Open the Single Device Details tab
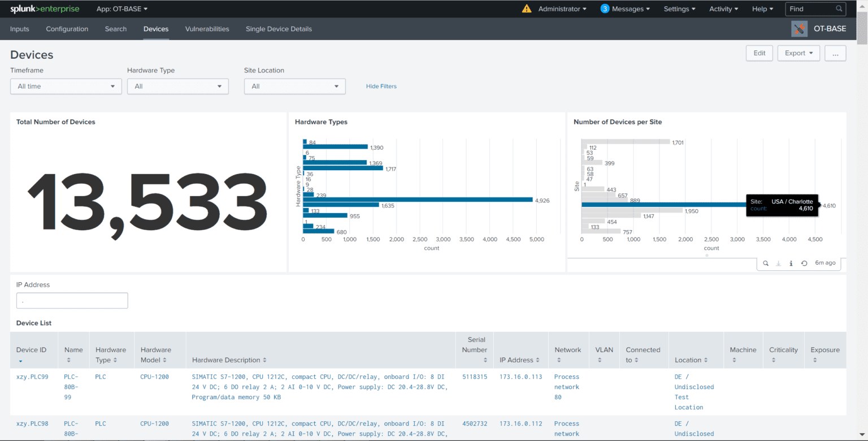This screenshot has width=868, height=441. [x=279, y=29]
